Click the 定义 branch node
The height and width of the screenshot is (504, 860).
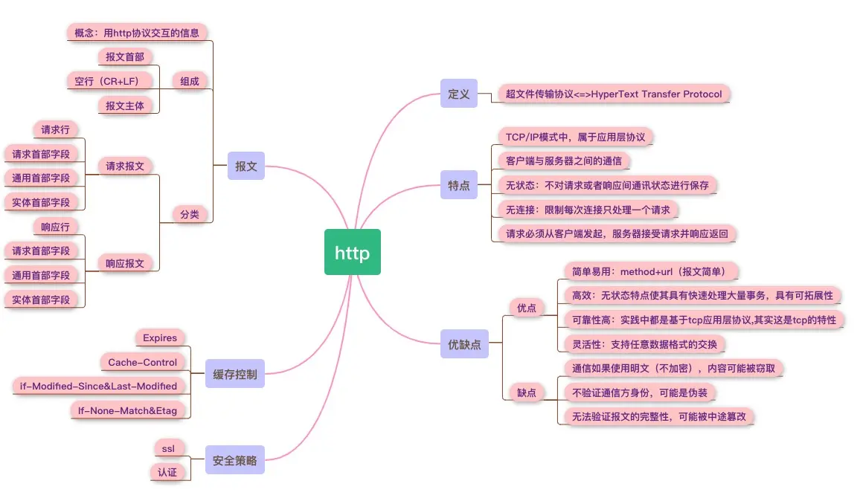pyautogui.click(x=458, y=94)
